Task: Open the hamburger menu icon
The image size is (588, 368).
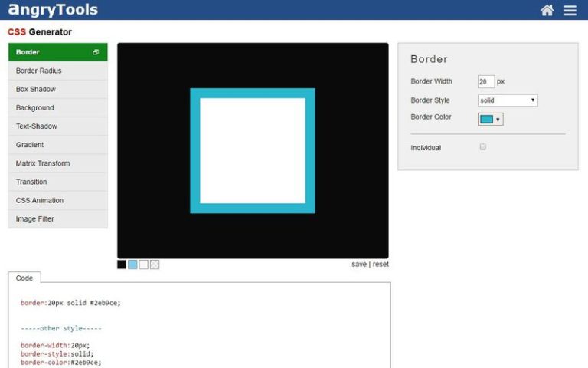Action: coord(570,10)
